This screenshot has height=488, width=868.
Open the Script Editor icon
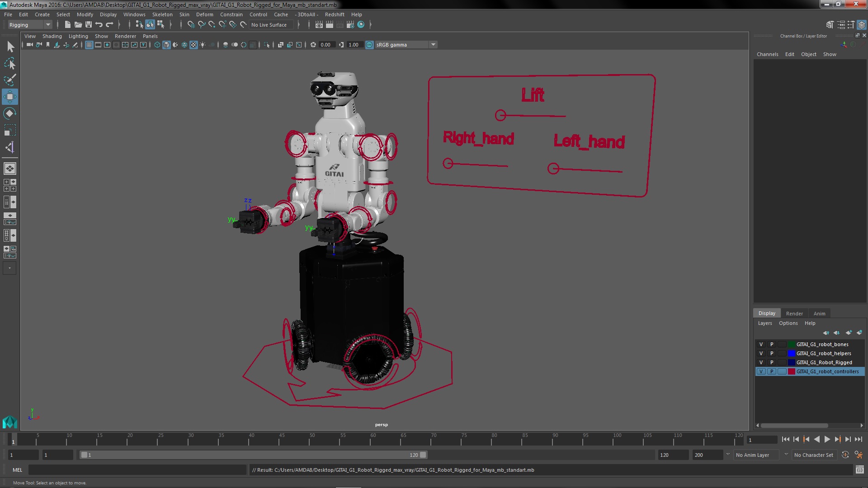tap(859, 470)
